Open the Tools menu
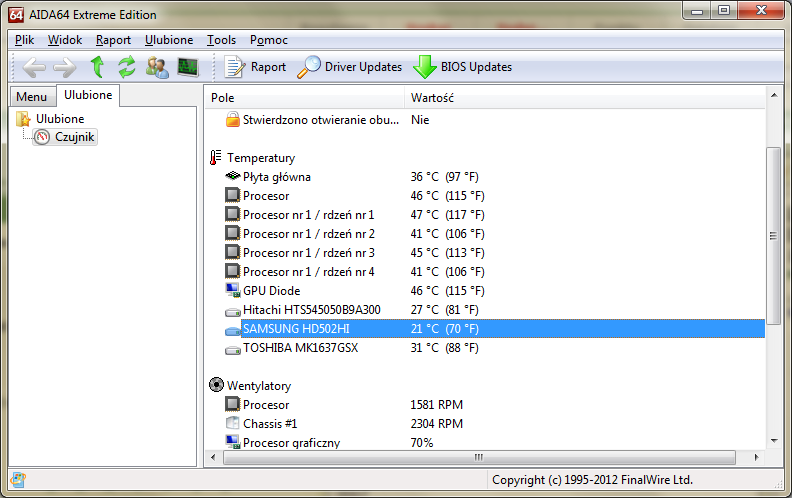Image resolution: width=792 pixels, height=498 pixels. pos(221,40)
